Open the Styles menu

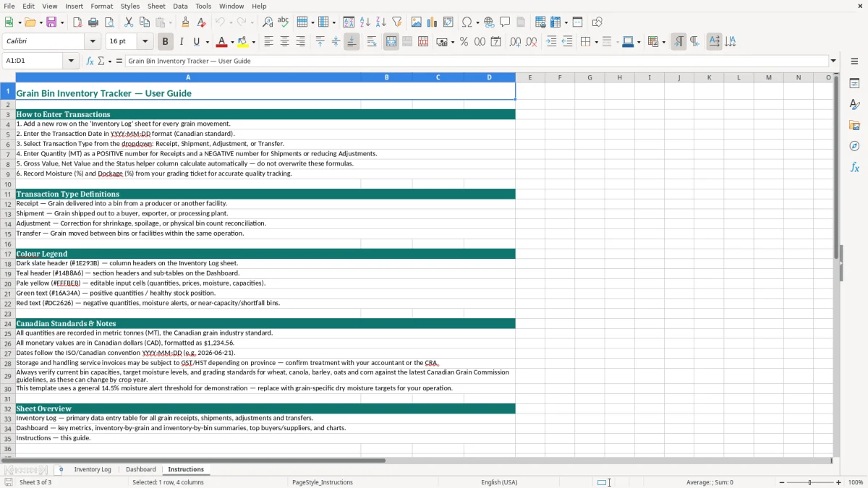tap(130, 6)
